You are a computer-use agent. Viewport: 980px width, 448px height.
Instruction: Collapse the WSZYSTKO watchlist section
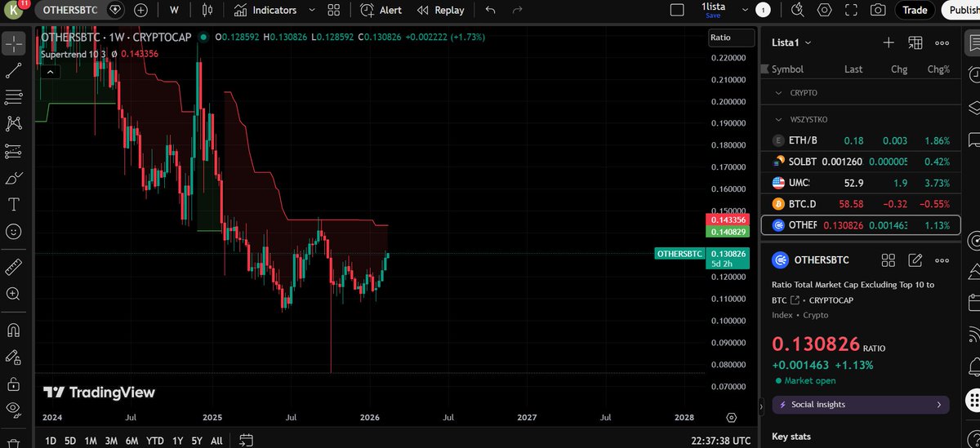pos(778,119)
